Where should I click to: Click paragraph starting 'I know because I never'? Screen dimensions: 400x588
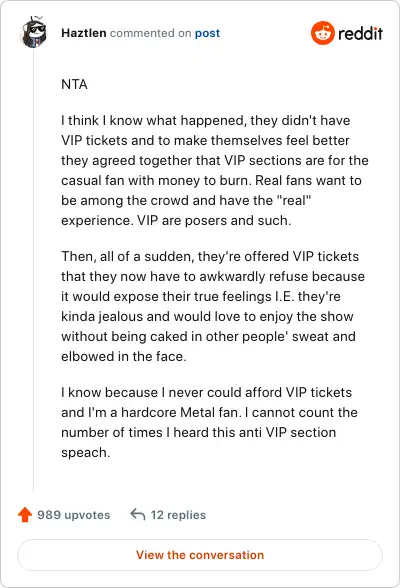tap(209, 422)
